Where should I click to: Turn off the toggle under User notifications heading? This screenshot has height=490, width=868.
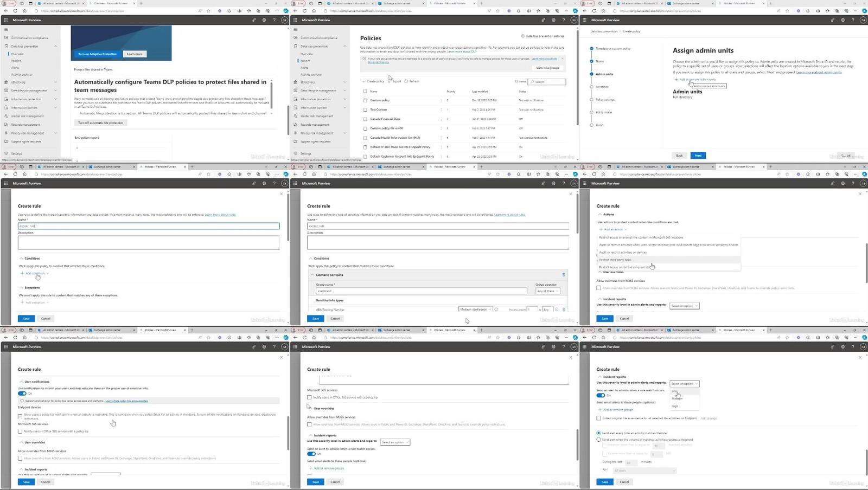(22, 394)
